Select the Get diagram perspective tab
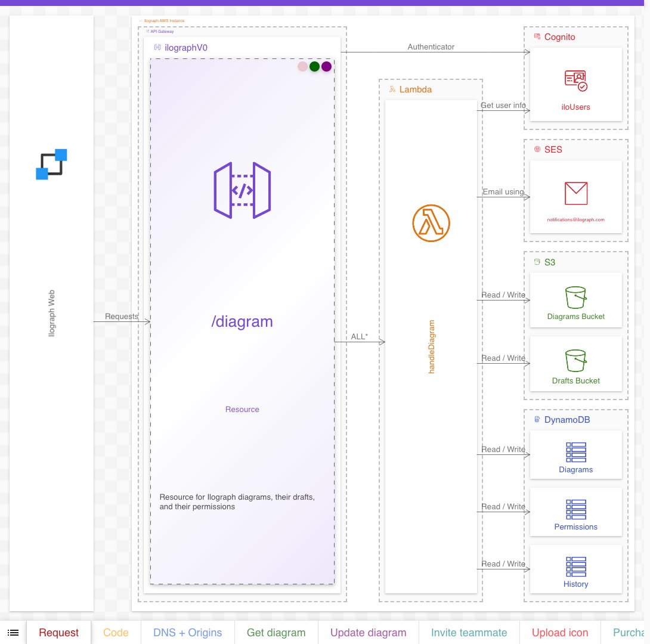Screen dimensions: 650x644 click(276, 633)
